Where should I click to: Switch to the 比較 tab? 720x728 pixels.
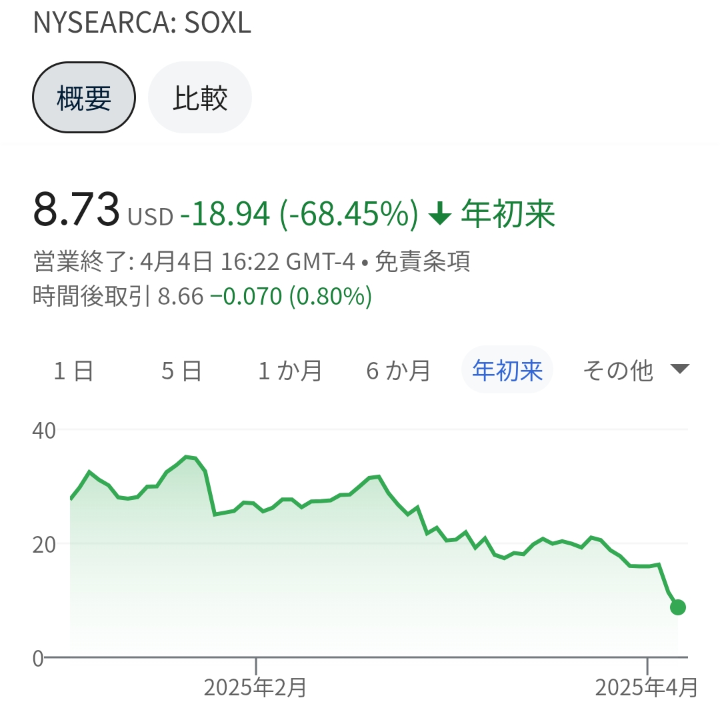(x=200, y=98)
